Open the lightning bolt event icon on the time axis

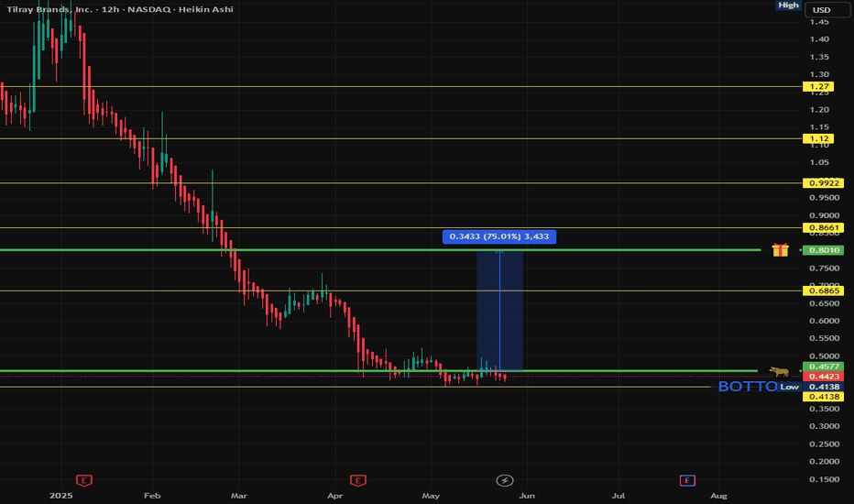(x=505, y=480)
